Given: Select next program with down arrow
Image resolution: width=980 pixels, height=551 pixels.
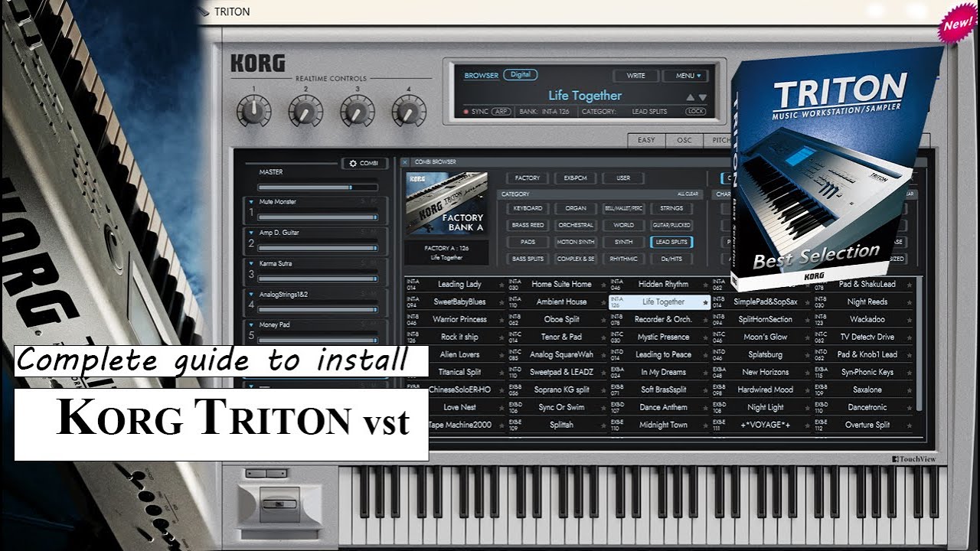Looking at the screenshot, I should (x=702, y=97).
